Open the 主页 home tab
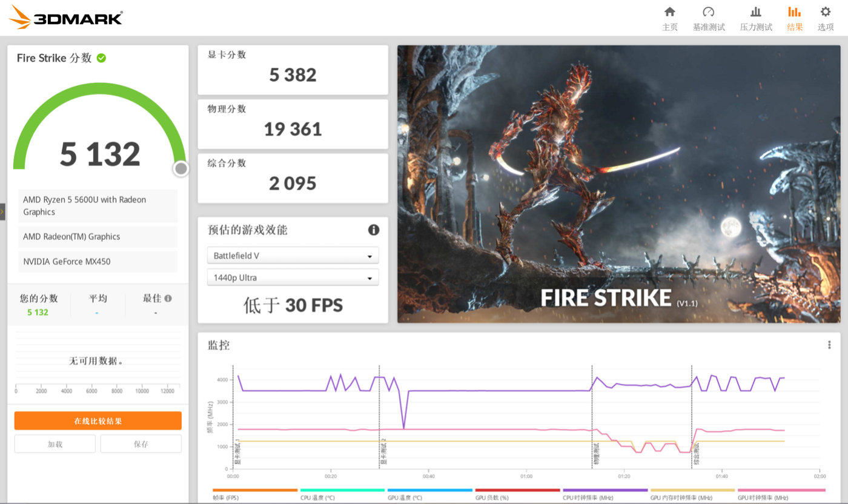 click(x=670, y=19)
